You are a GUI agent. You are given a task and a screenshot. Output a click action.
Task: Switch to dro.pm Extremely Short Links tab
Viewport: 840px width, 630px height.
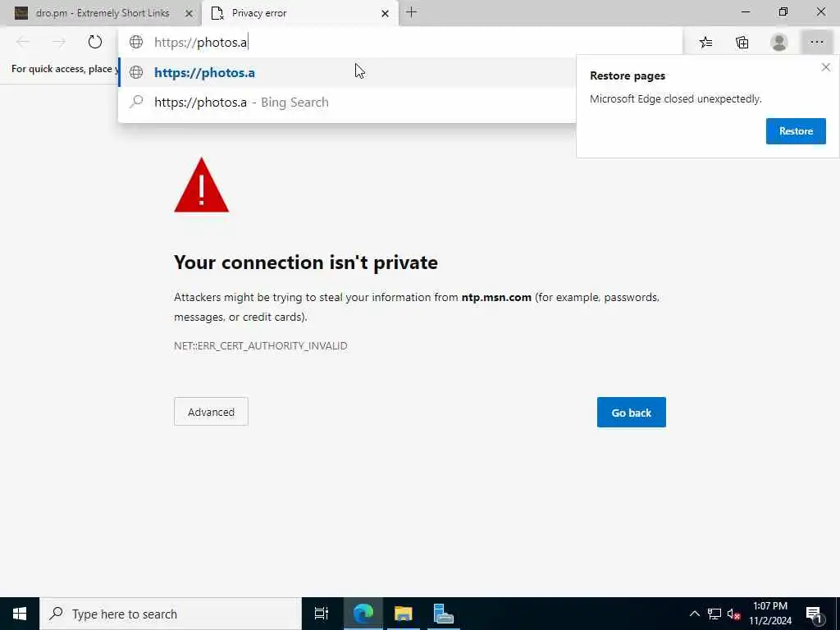tap(101, 13)
